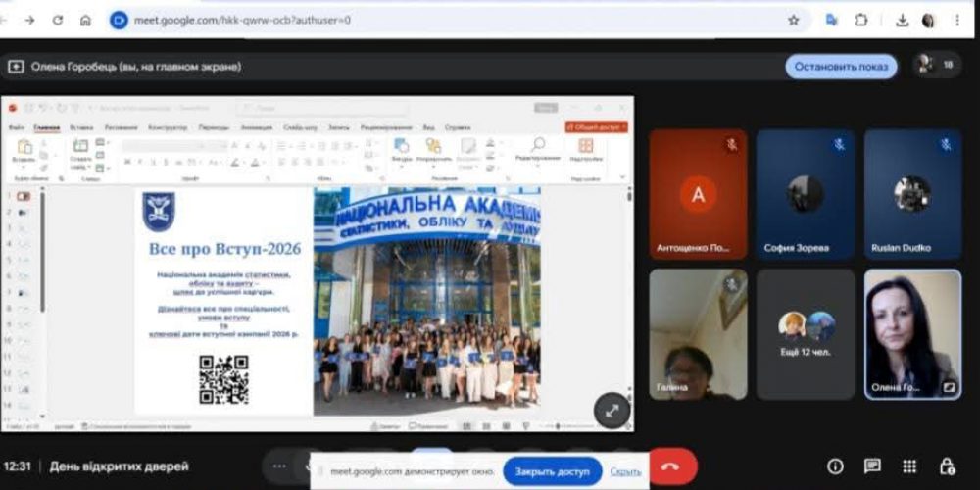This screenshot has height=490, width=980.
Task: Click more options three-dot button in call bar
Action: 280,466
